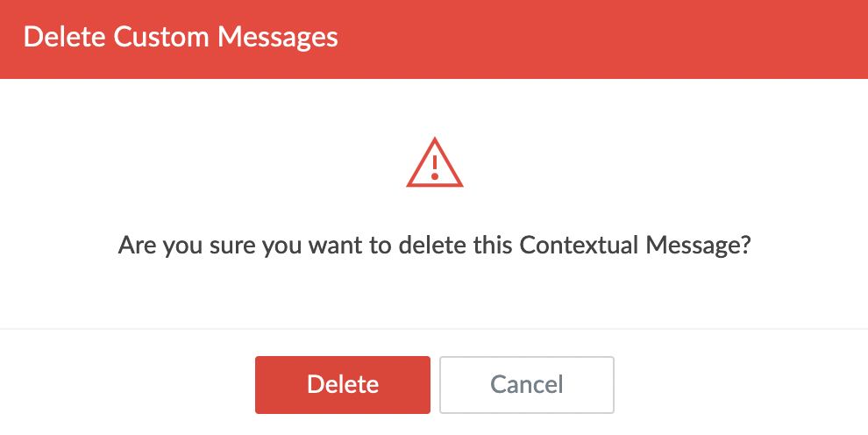Image resolution: width=868 pixels, height=435 pixels.
Task: Click the red warning triangle icon
Action: coord(435,163)
